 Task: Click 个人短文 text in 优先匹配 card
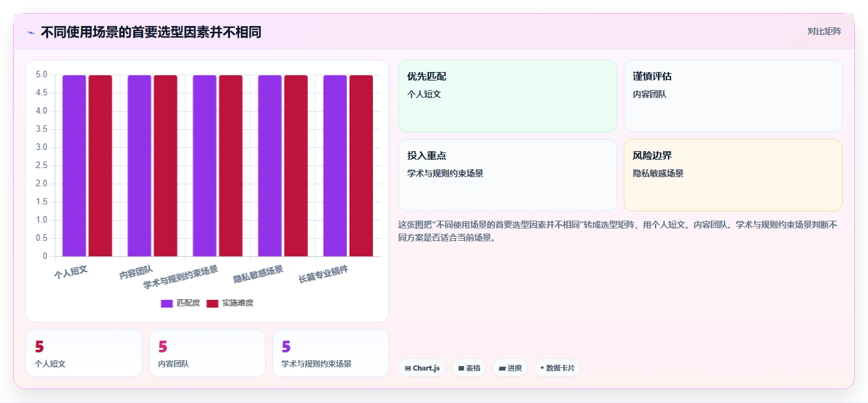[x=424, y=94]
